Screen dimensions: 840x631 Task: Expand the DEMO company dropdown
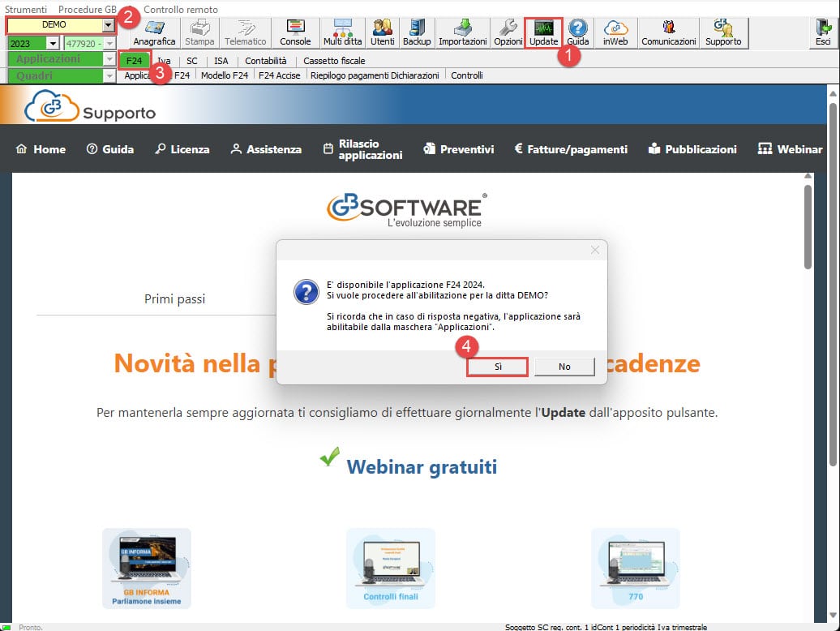(109, 25)
